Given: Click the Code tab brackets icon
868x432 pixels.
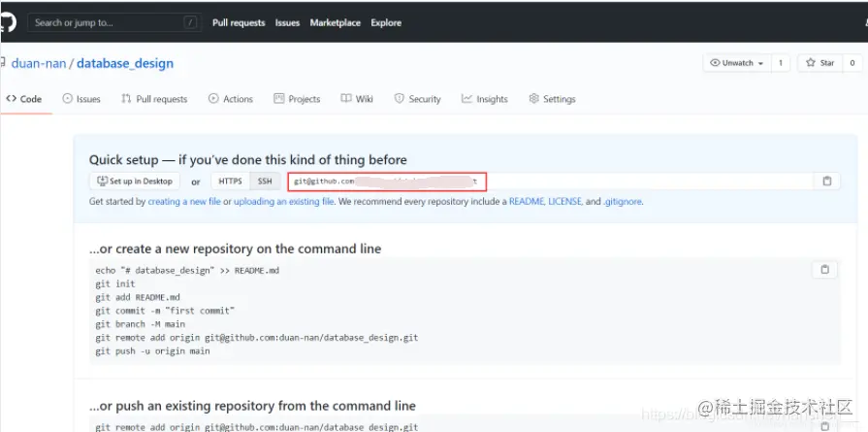Looking at the screenshot, I should [x=11, y=99].
